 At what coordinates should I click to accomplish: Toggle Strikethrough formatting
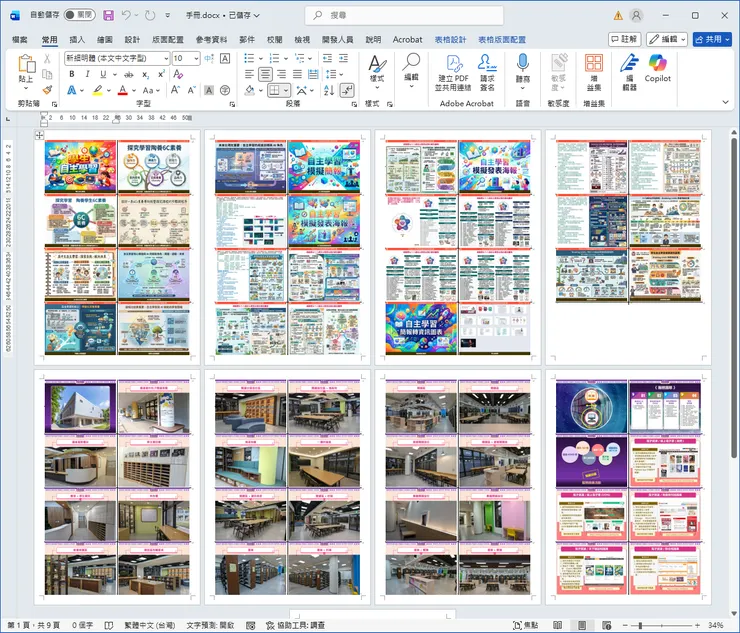point(128,74)
